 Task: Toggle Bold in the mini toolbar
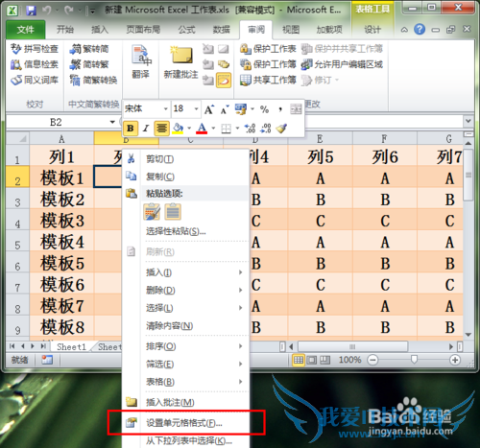pyautogui.click(x=131, y=129)
